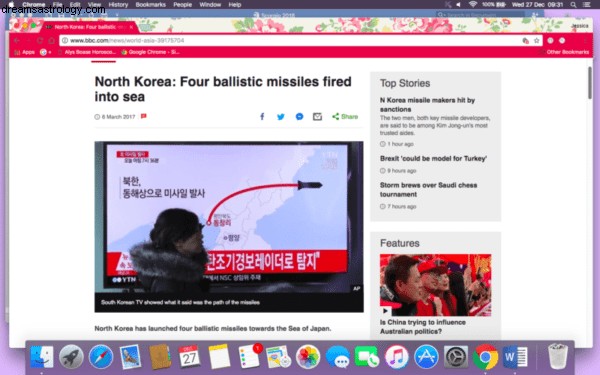The width and height of the screenshot is (600, 375).
Task: Click the Top Stories heading
Action: pos(405,83)
